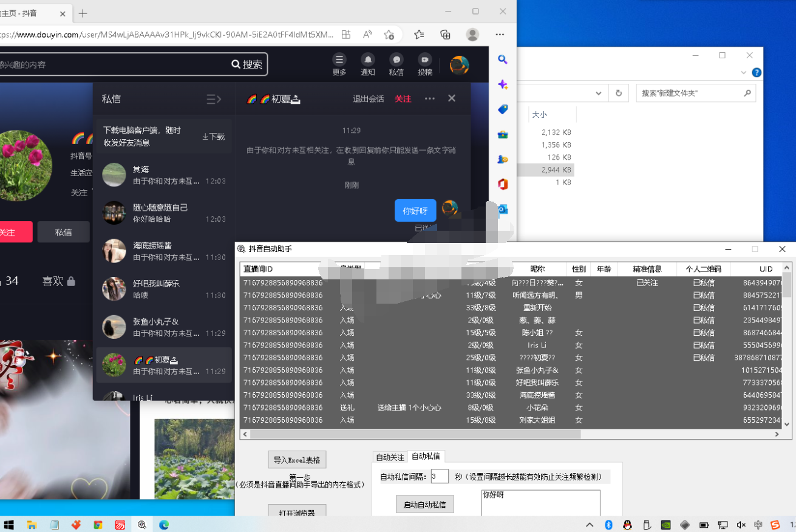Switch to the 自动关注 tab
The width and height of the screenshot is (796, 532).
(x=390, y=457)
